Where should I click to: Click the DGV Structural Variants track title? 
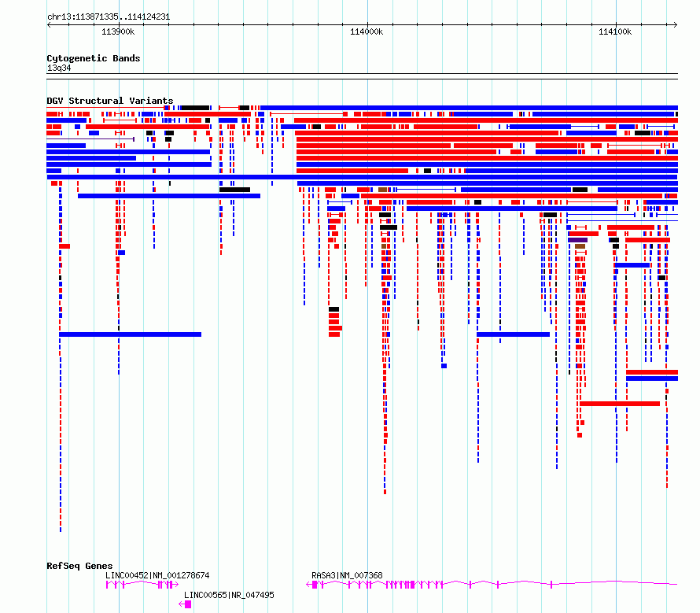click(x=110, y=101)
